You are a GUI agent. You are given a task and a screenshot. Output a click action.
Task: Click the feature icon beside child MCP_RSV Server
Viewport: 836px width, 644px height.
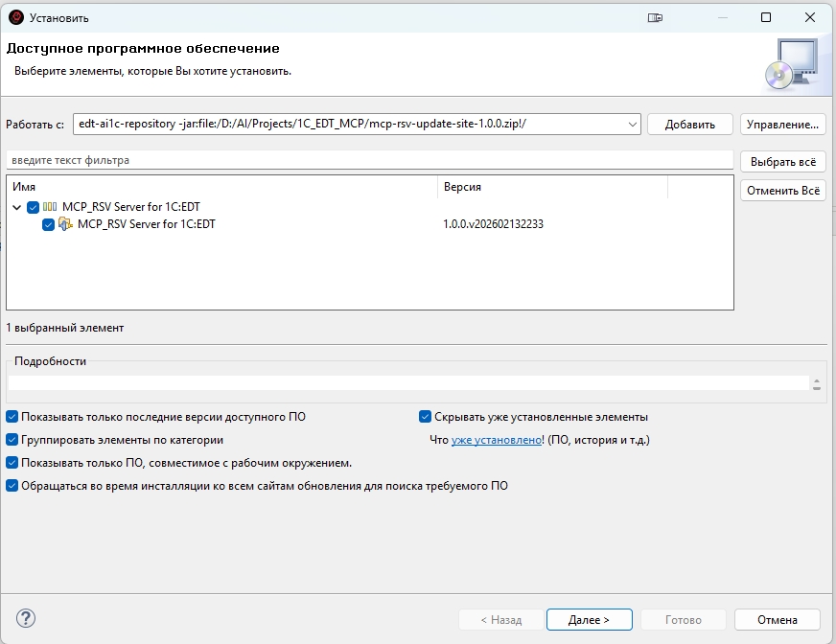pos(65,224)
